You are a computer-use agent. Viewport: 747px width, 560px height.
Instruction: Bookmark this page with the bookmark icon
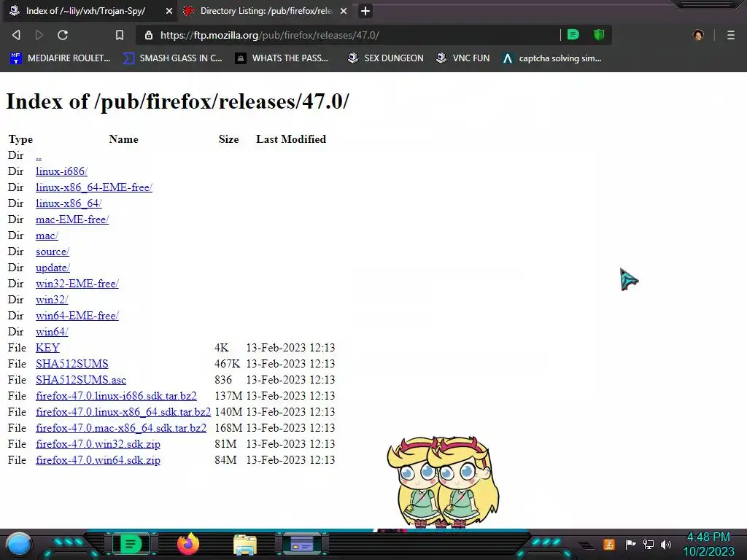click(120, 35)
